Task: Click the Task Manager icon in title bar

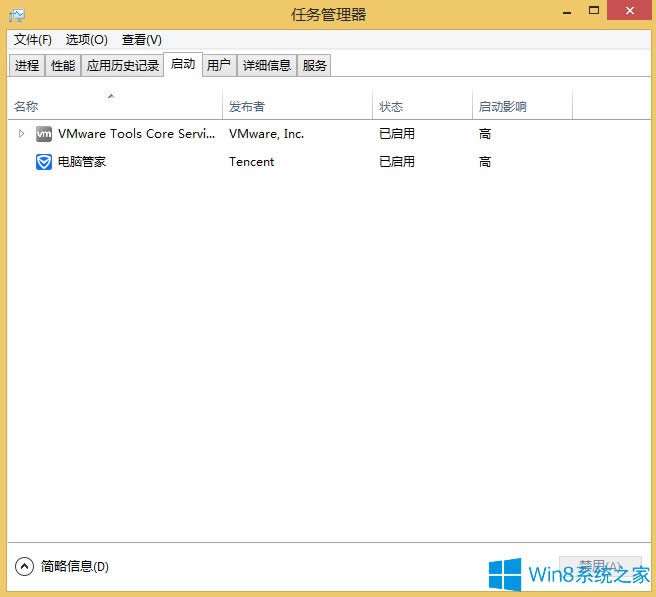Action: pyautogui.click(x=16, y=14)
